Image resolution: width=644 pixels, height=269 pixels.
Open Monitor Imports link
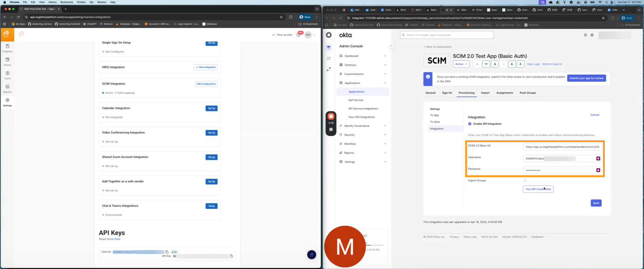click(552, 64)
